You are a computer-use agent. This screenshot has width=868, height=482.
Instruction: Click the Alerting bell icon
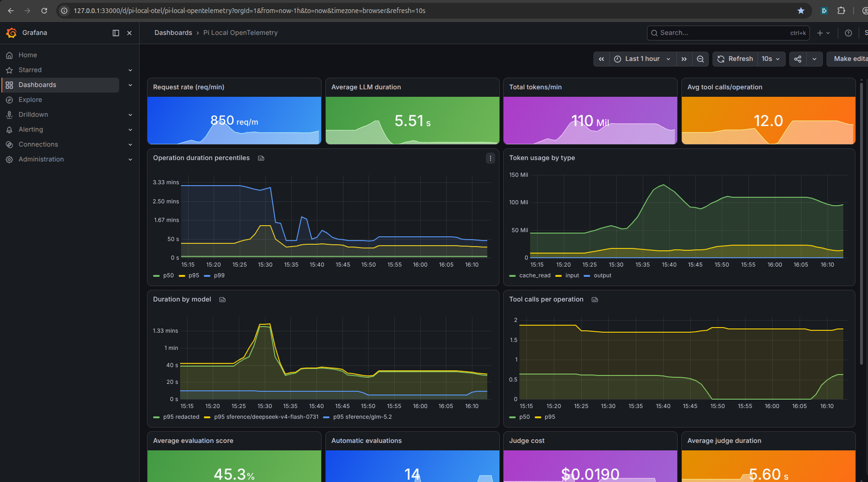[x=9, y=130]
